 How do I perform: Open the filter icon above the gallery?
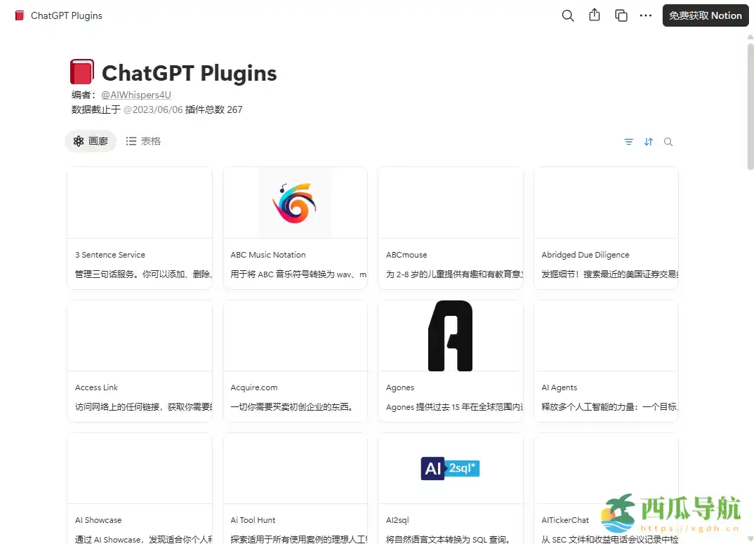coord(628,142)
